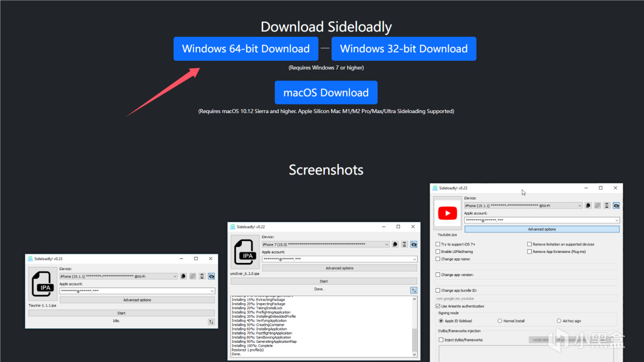Viewport: 644px width, 362px height.
Task: Click log line Installing 50%: CreatingContainer
Action: (x=258, y=325)
